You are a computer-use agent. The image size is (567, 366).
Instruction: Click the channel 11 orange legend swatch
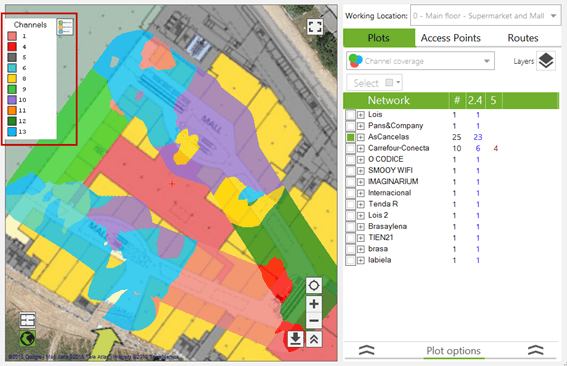point(12,110)
